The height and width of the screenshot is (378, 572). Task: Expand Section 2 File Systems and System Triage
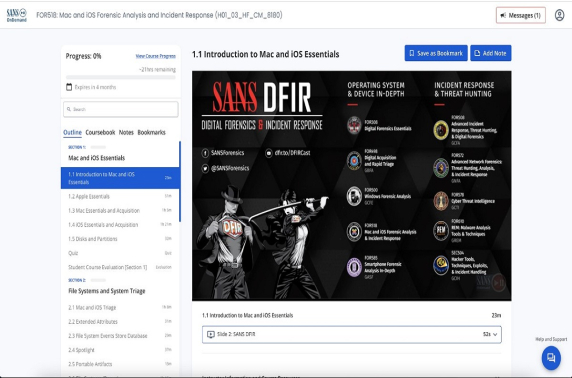pos(120,287)
